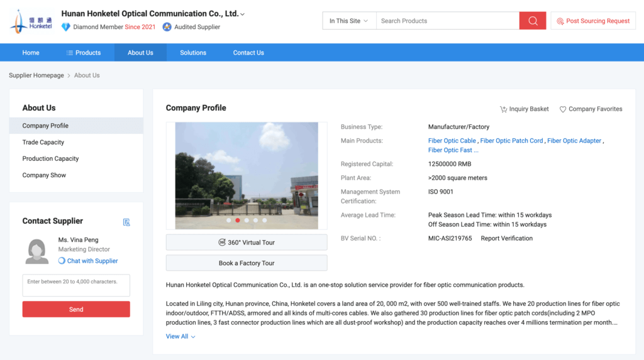Click the Diamond Member gem icon
The width and height of the screenshot is (644, 360).
point(65,27)
